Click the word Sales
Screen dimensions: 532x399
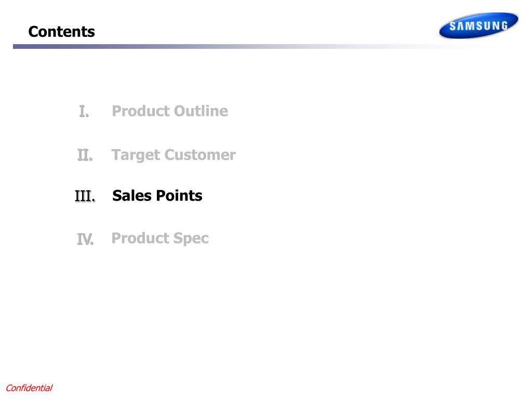click(x=132, y=195)
